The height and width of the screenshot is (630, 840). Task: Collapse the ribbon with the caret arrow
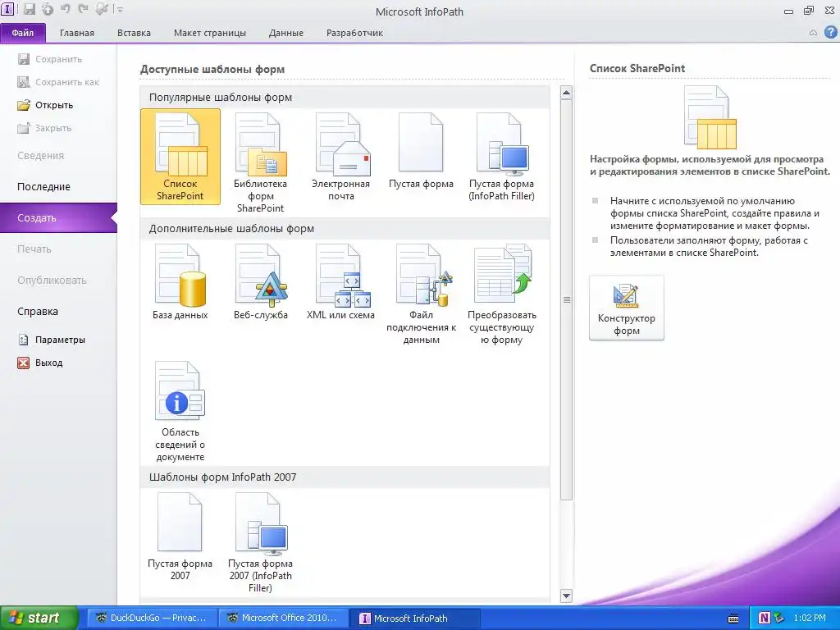813,33
